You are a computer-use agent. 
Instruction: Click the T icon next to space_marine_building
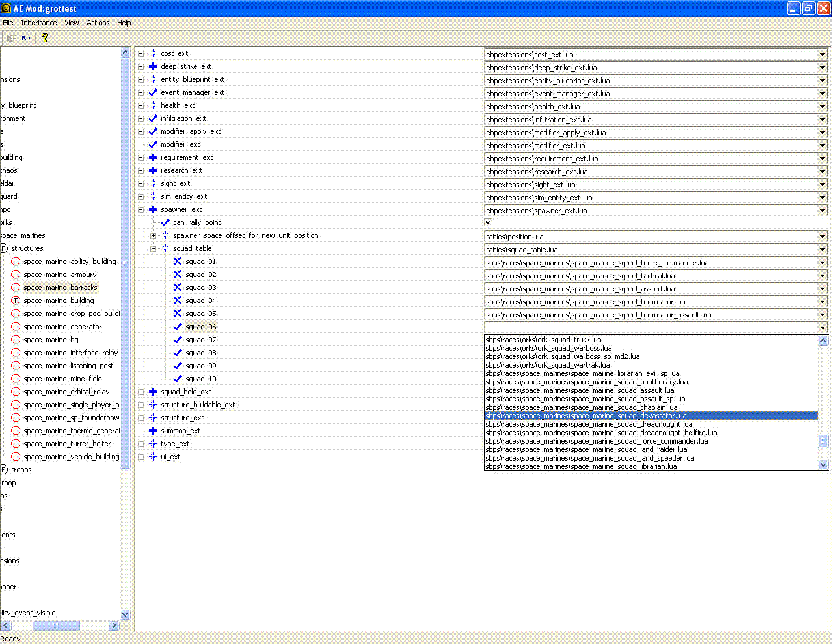coord(16,301)
